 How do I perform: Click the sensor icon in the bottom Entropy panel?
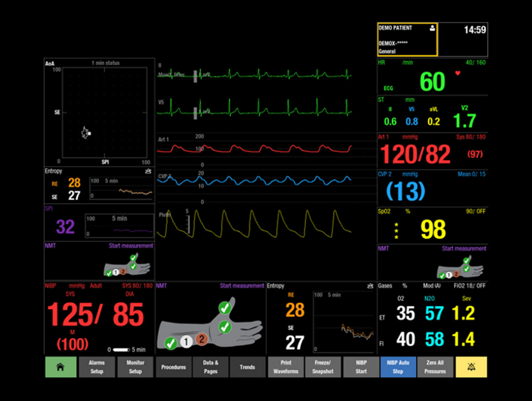click(x=370, y=286)
